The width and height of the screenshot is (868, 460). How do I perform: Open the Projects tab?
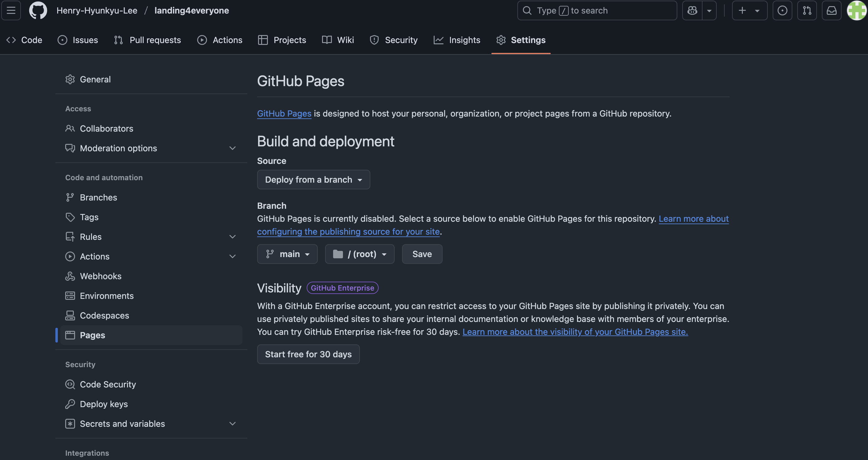click(x=282, y=40)
